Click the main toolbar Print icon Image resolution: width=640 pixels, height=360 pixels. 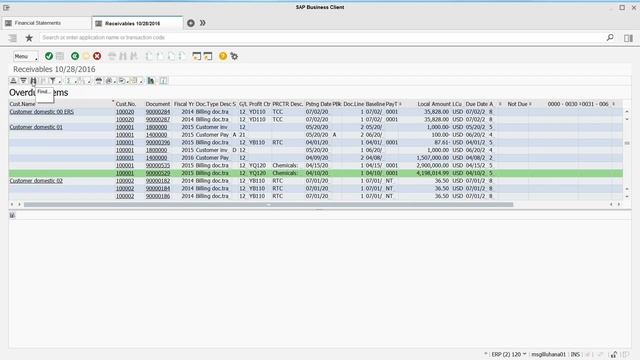112,56
